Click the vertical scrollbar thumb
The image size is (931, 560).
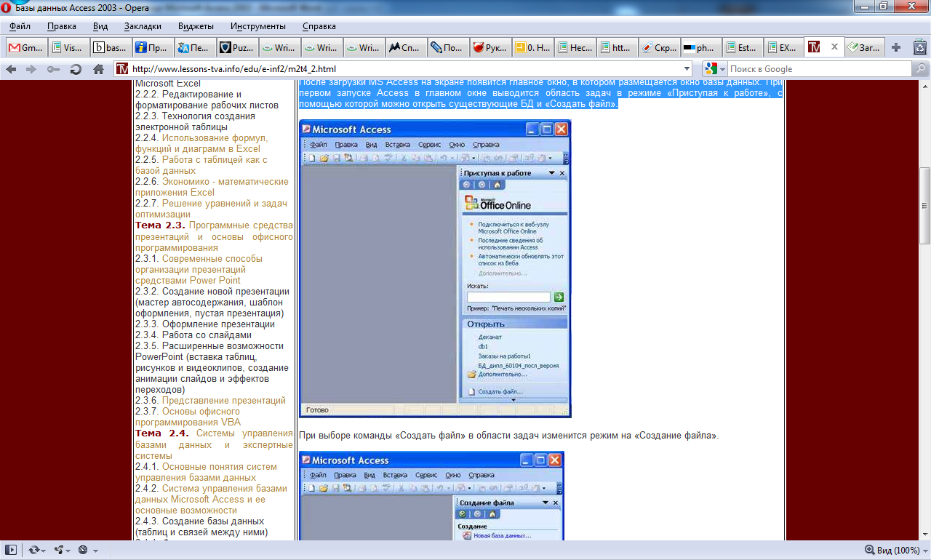click(x=924, y=205)
